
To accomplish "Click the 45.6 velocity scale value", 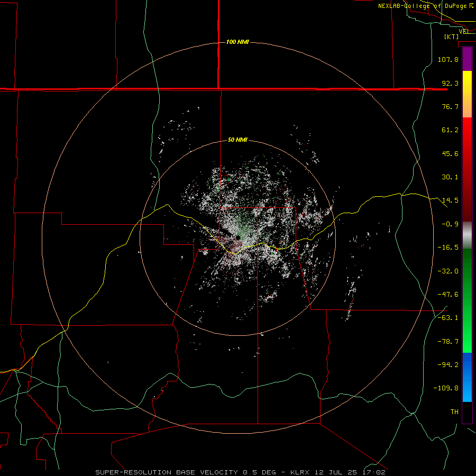I will [x=450, y=153].
